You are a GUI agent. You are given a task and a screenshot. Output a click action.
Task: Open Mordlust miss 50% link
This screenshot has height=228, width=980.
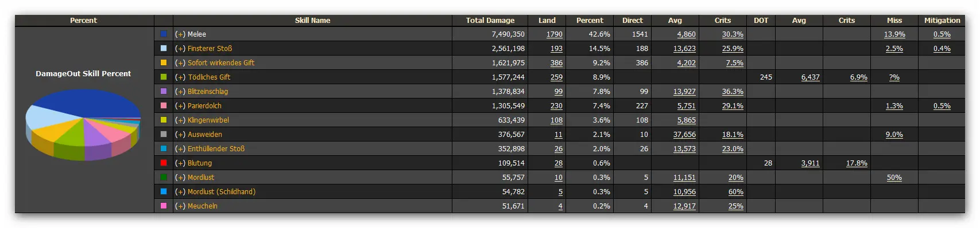[x=894, y=178]
